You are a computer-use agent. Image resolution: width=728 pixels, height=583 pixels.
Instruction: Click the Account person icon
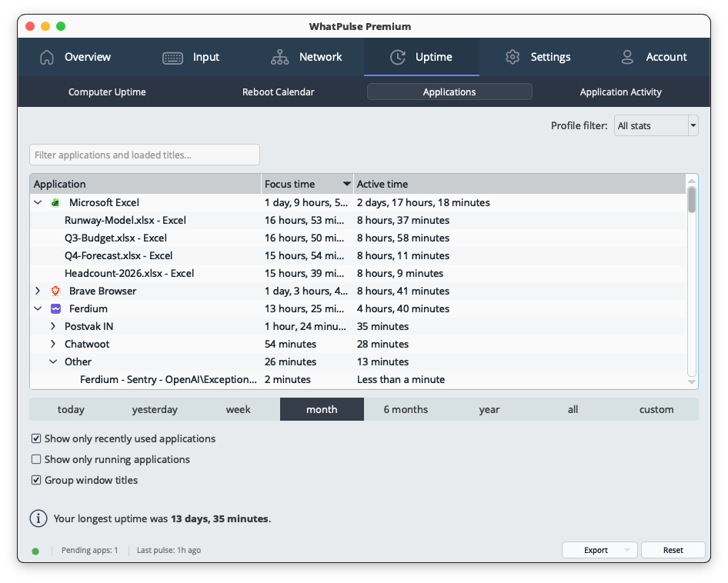coord(627,57)
